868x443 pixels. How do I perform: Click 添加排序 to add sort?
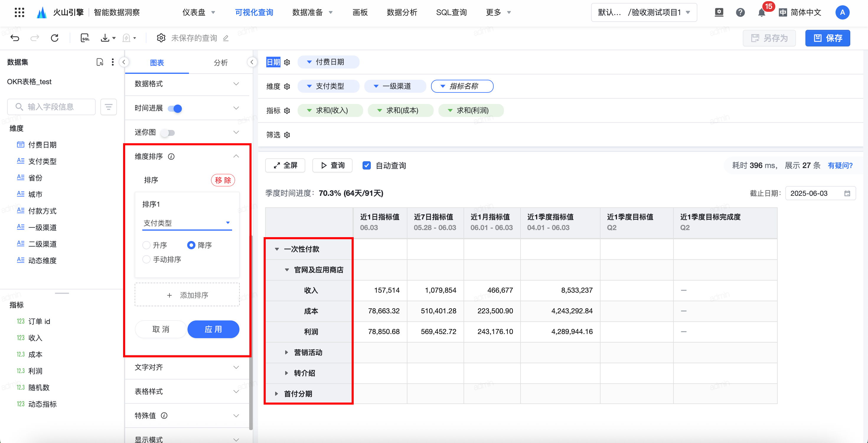[x=187, y=295]
